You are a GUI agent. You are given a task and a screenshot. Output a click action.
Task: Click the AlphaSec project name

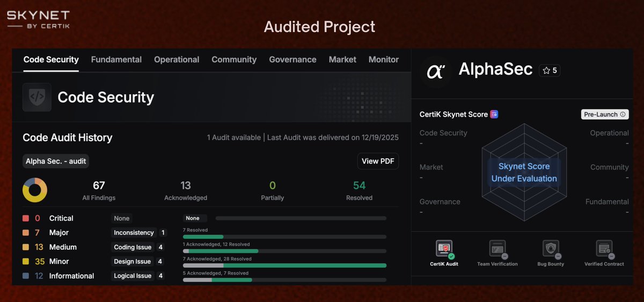[x=496, y=69]
